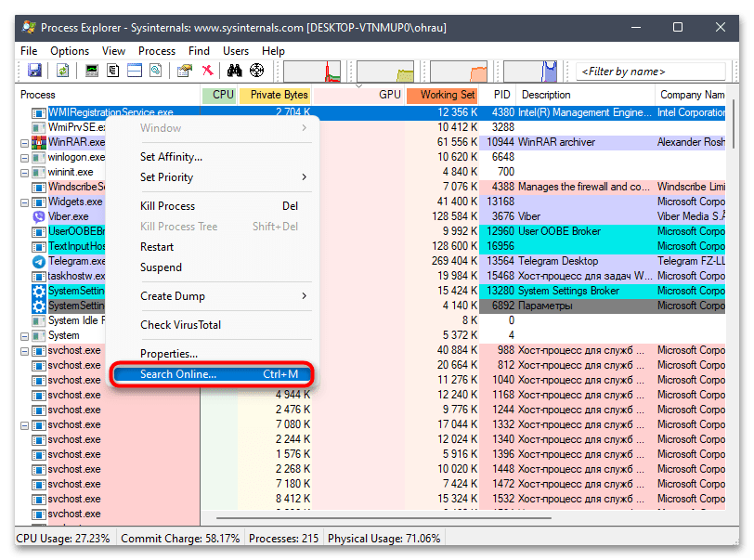
Task: Click the Refresh Now toolbar icon
Action: (62, 71)
